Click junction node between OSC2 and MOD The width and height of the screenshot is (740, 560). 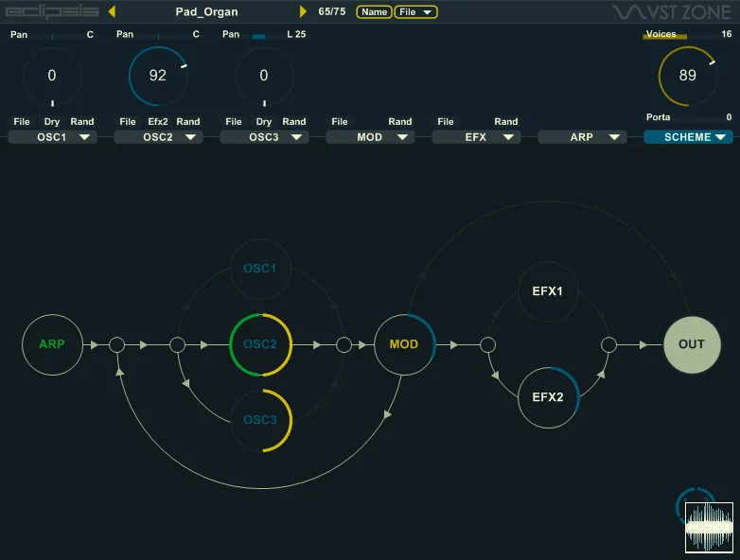[x=344, y=345]
